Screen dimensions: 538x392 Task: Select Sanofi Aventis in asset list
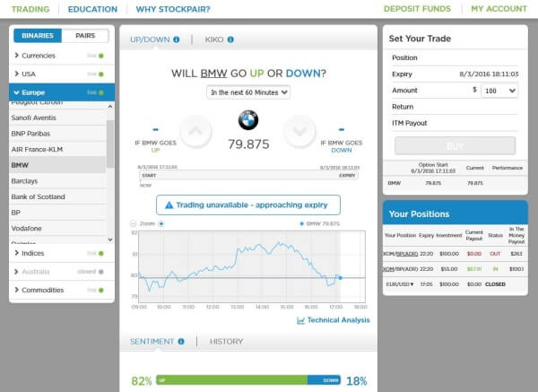(x=58, y=118)
